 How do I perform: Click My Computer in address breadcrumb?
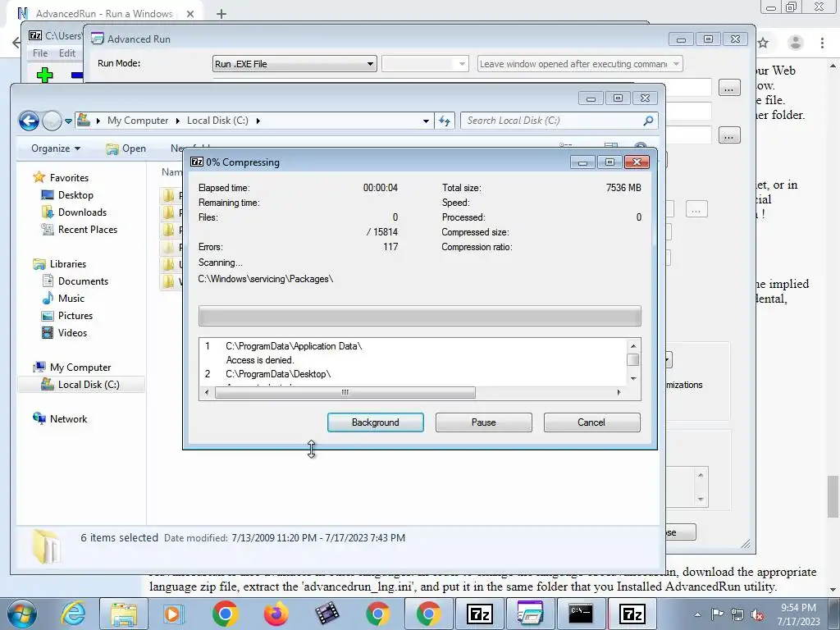tap(138, 121)
